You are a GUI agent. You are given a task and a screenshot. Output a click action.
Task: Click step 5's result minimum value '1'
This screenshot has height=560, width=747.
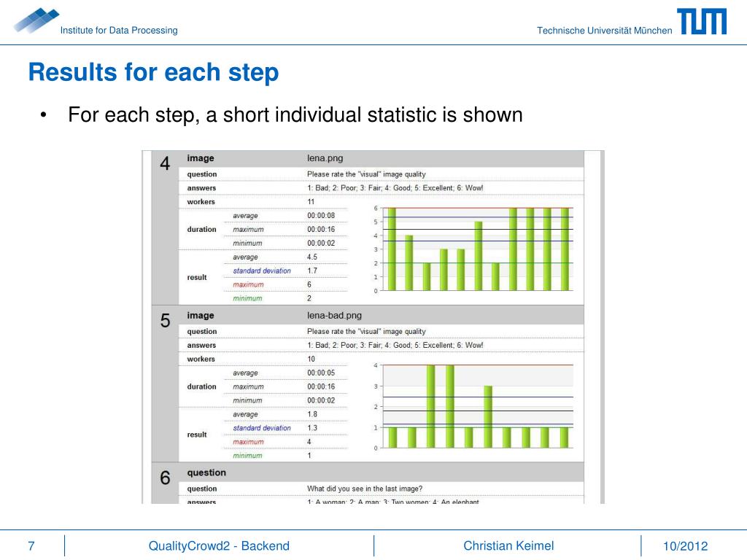[309, 456]
